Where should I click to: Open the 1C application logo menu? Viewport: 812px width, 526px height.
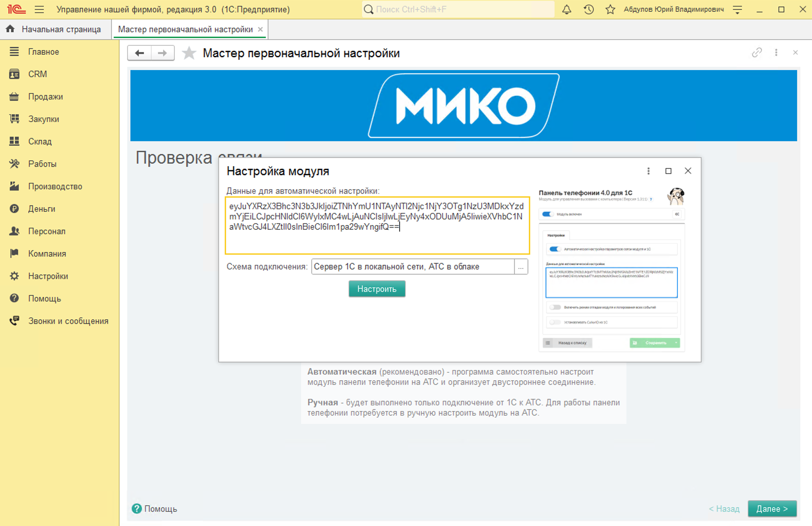[16, 9]
